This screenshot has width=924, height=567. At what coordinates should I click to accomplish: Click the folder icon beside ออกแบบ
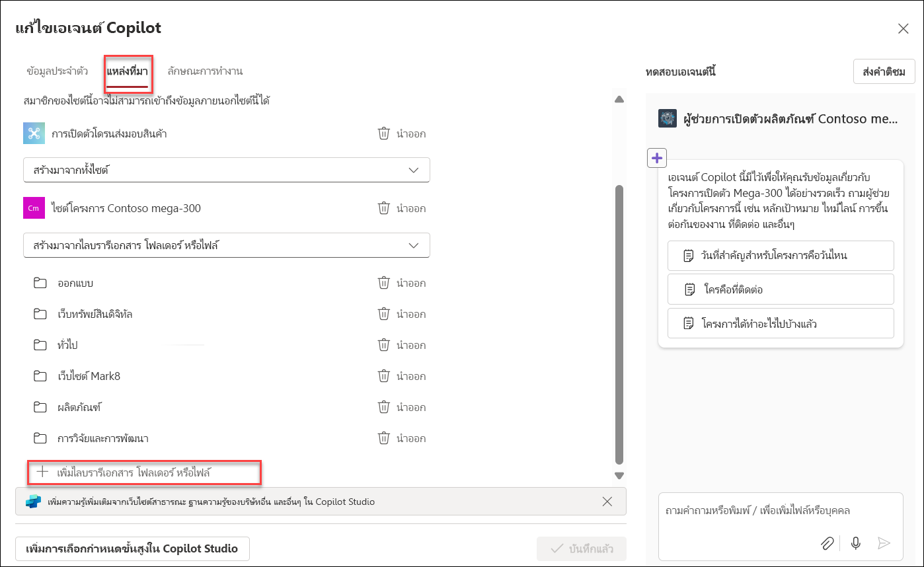tap(40, 283)
